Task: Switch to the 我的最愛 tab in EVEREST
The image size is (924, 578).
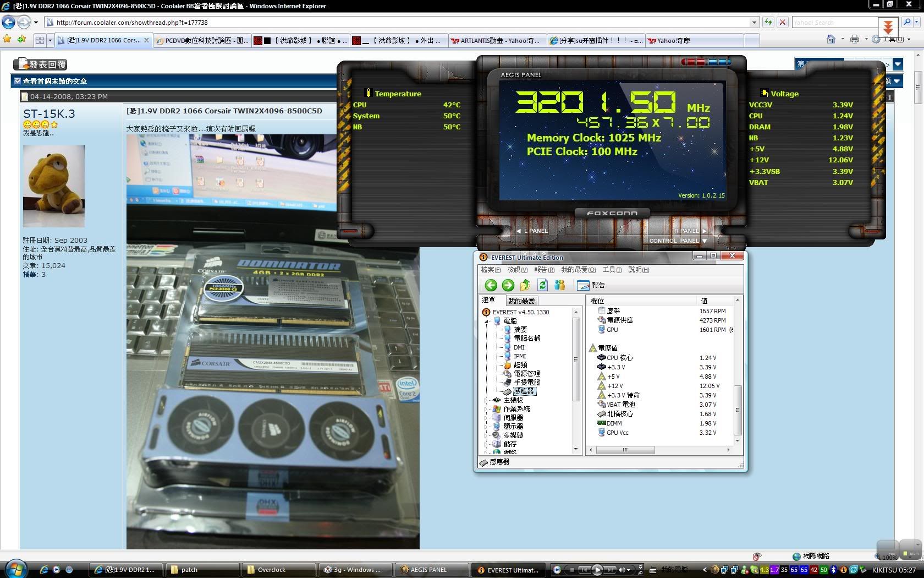Action: coord(521,301)
